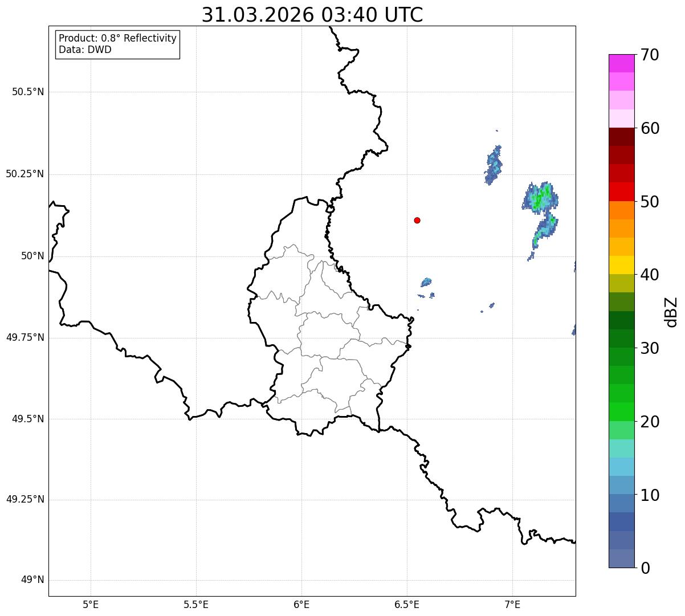
Task: Click the 5.5°E longitude label
Action: [x=196, y=604]
